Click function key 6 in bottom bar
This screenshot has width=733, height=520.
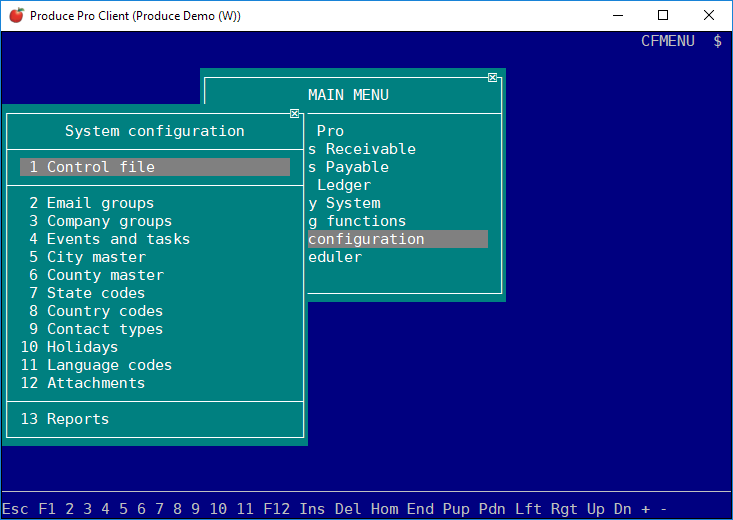pos(141,509)
